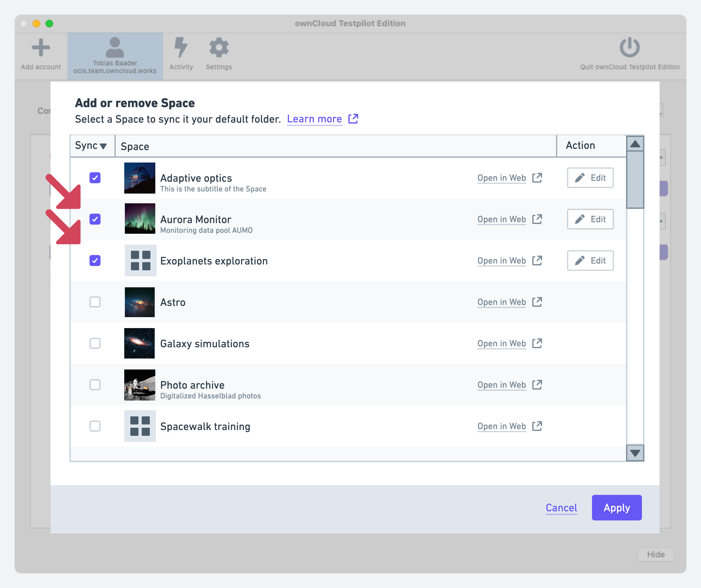This screenshot has width=701, height=588.
Task: Click the Apply button
Action: point(616,508)
